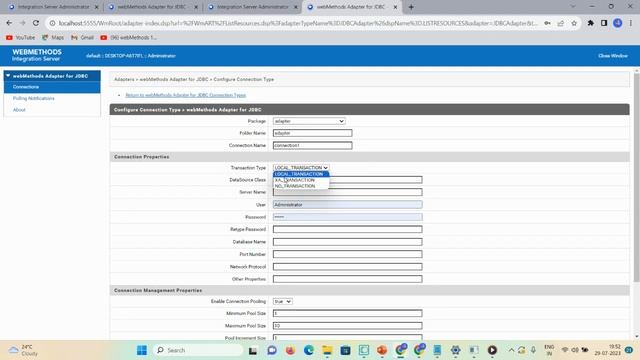This screenshot has height=360, width=640.
Task: Focus the Password field
Action: [x=347, y=217]
